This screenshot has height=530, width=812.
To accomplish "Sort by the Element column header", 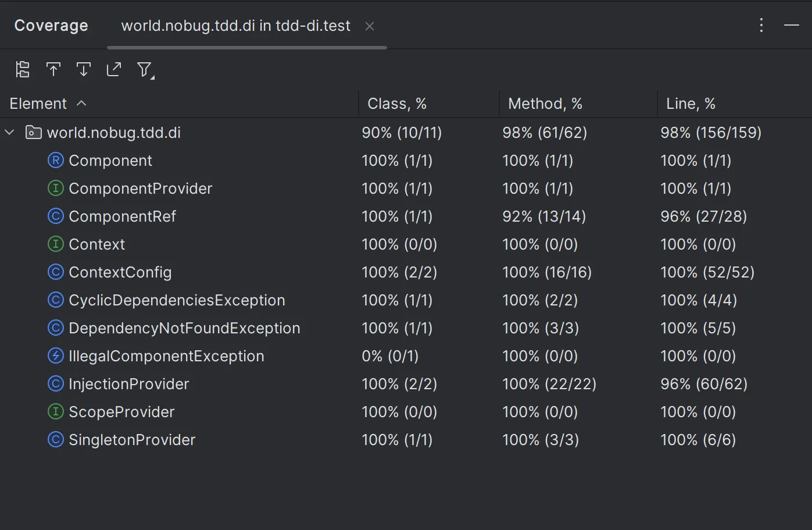I will pos(38,104).
